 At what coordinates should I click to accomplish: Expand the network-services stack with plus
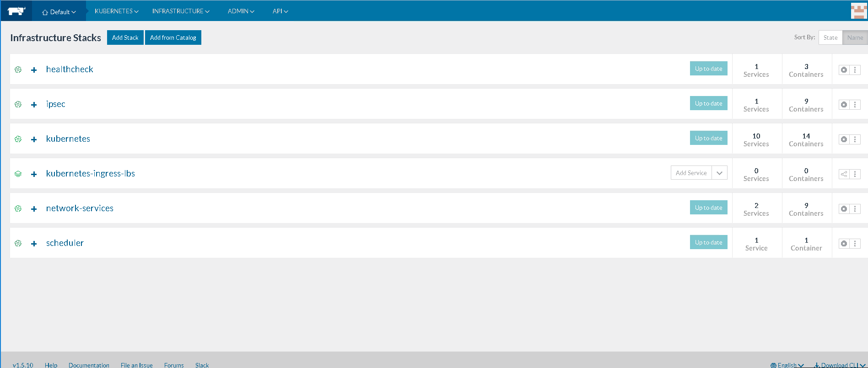34,209
